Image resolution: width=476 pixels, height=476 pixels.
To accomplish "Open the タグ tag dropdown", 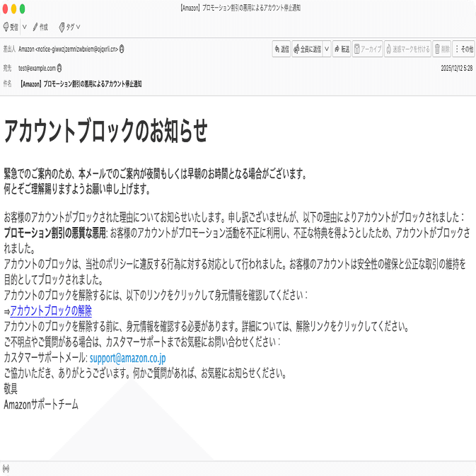I will pos(69,28).
